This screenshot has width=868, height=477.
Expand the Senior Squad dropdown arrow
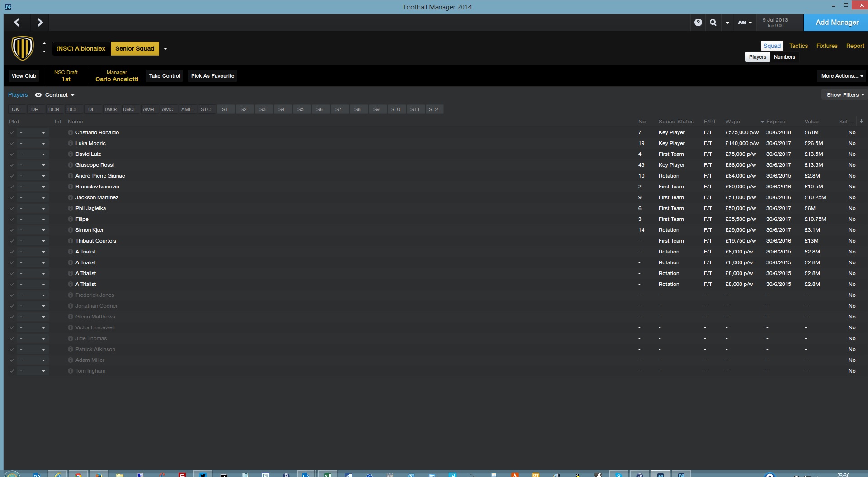click(165, 49)
